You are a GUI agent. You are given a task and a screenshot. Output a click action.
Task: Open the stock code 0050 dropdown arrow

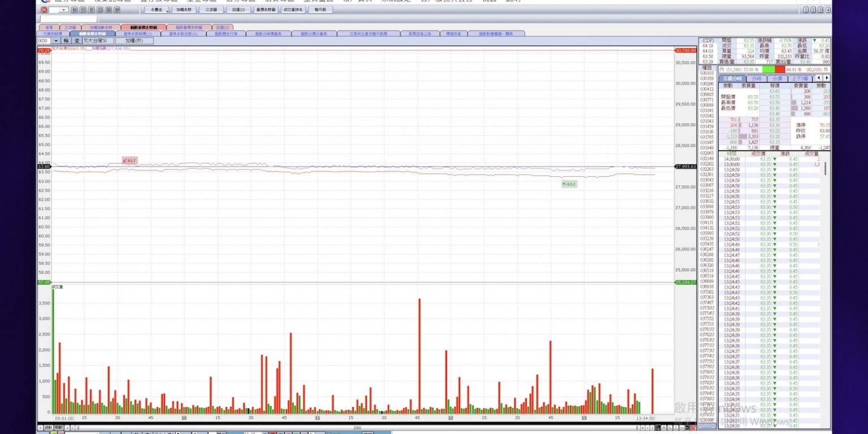pos(55,41)
